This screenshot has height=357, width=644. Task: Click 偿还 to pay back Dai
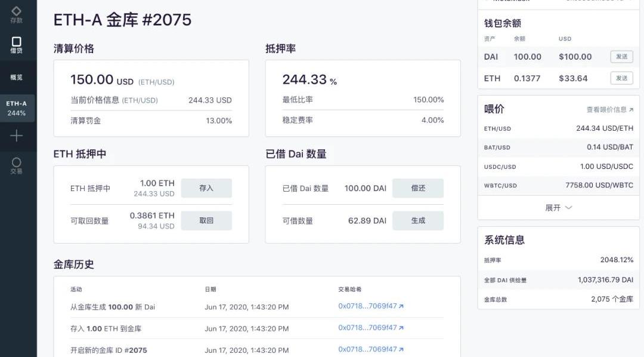[417, 188]
